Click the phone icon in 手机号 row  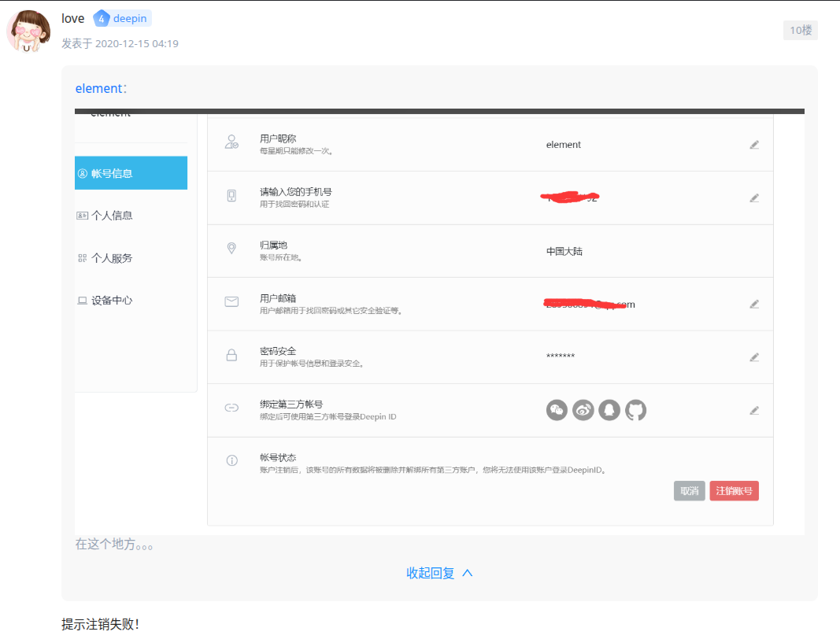click(x=231, y=195)
